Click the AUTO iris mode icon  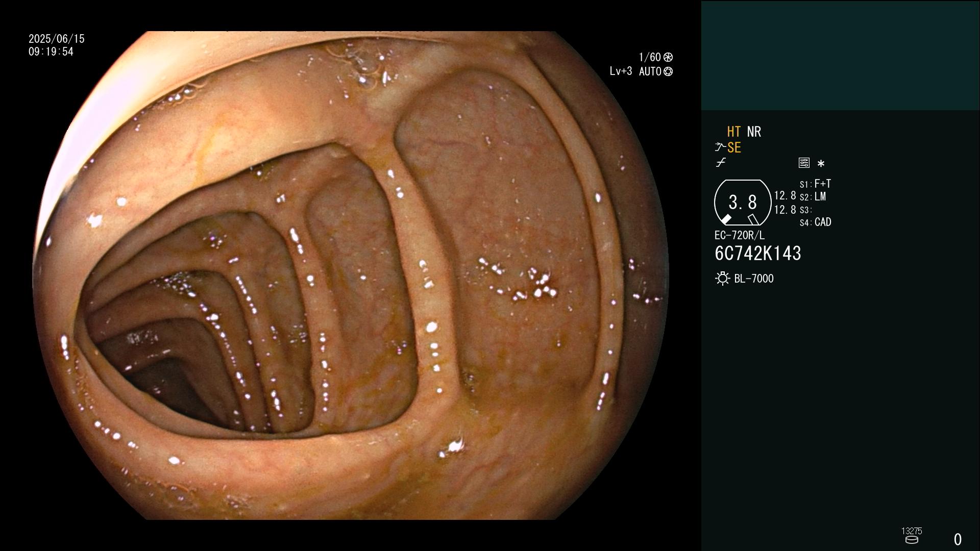pyautogui.click(x=668, y=71)
